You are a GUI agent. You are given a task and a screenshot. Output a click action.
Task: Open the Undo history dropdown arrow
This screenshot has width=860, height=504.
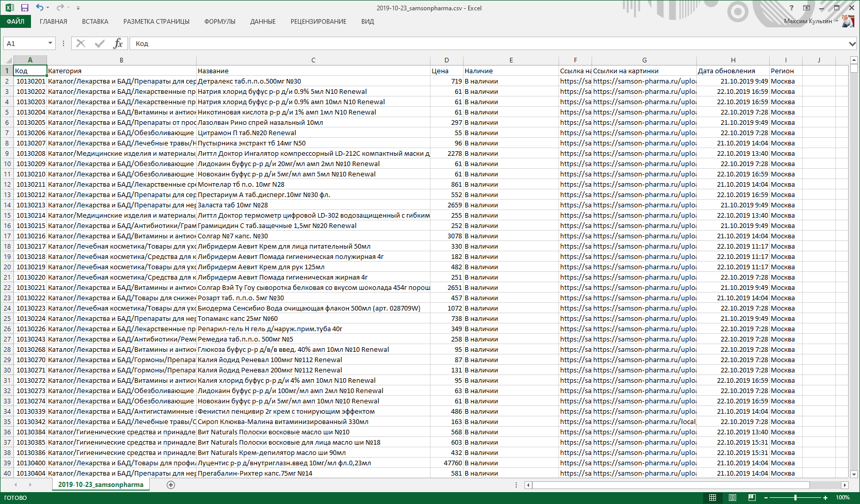pyautogui.click(x=48, y=8)
